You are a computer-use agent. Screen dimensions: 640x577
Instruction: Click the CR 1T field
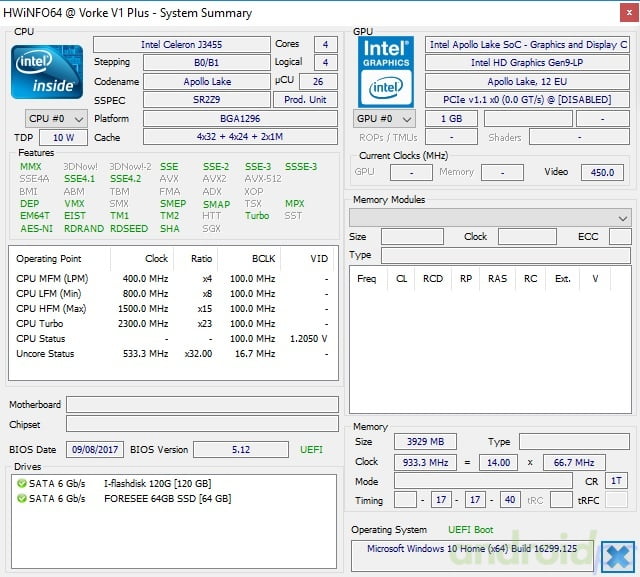pos(616,481)
